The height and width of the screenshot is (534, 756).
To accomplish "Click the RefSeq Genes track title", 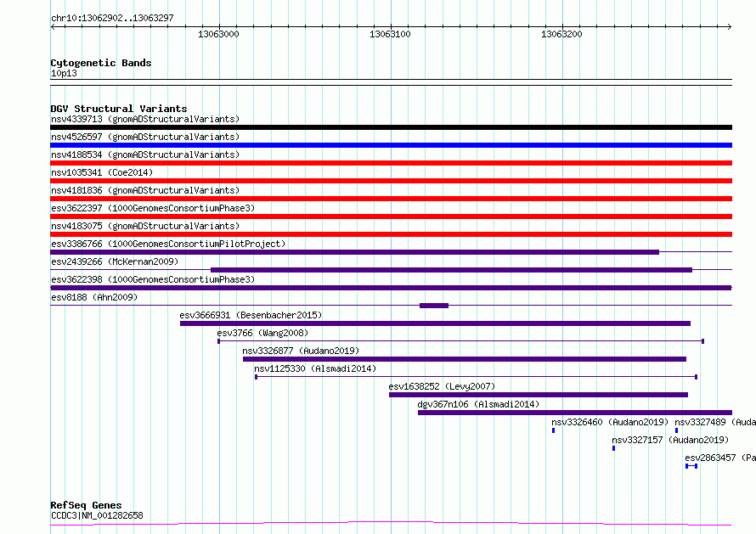I will click(x=86, y=506).
